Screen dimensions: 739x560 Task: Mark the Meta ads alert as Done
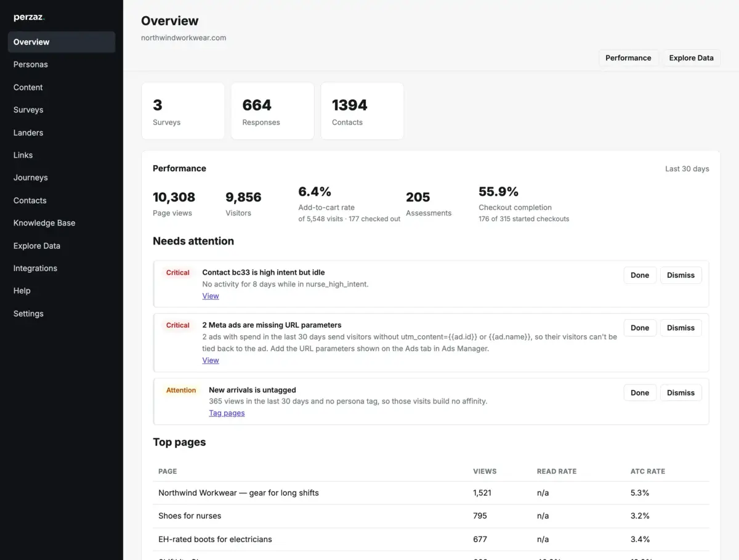pyautogui.click(x=640, y=328)
